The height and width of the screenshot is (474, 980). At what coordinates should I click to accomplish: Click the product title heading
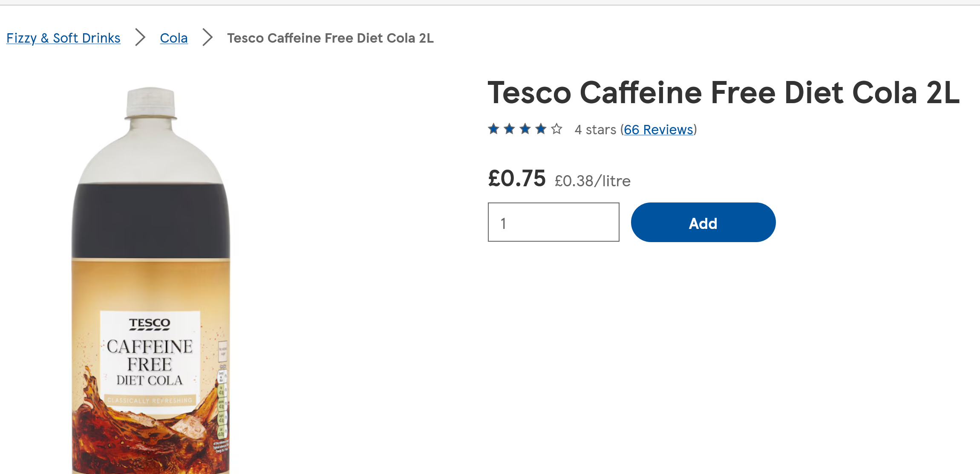(723, 92)
